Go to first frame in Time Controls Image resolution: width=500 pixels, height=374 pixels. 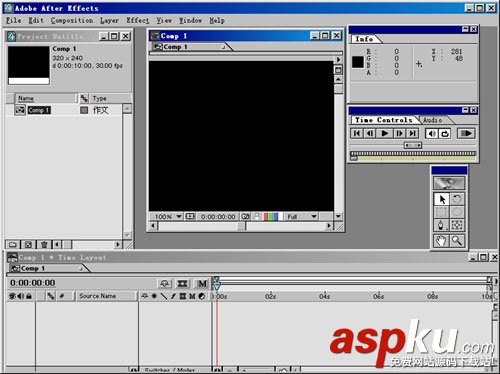[x=357, y=133]
